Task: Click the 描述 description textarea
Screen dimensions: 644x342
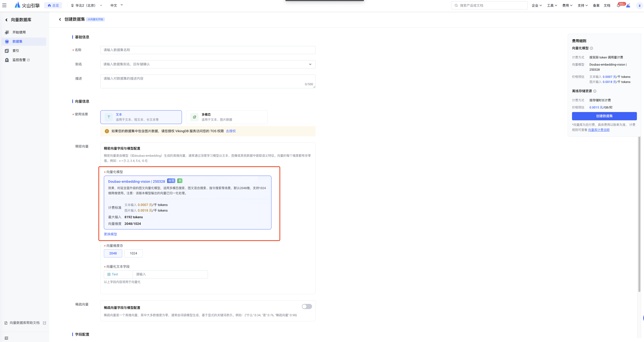Action: [x=208, y=81]
